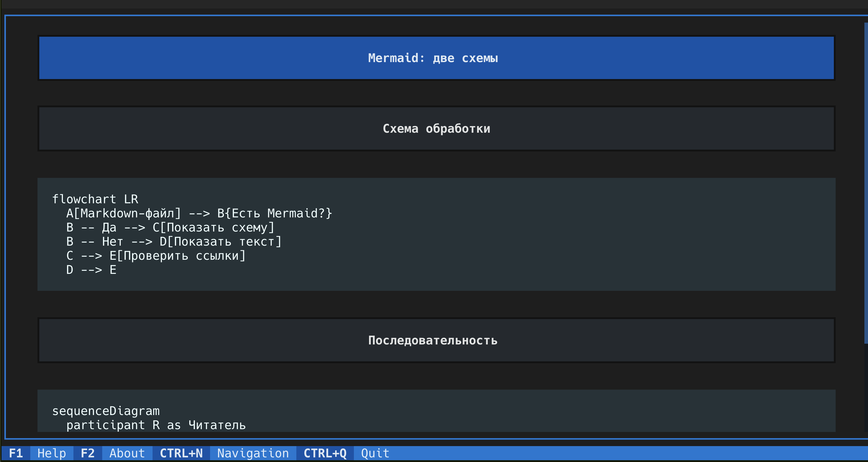Toggle Navigation via CTRL+N footer item
Viewport: 868px width, 462px height.
click(224, 453)
